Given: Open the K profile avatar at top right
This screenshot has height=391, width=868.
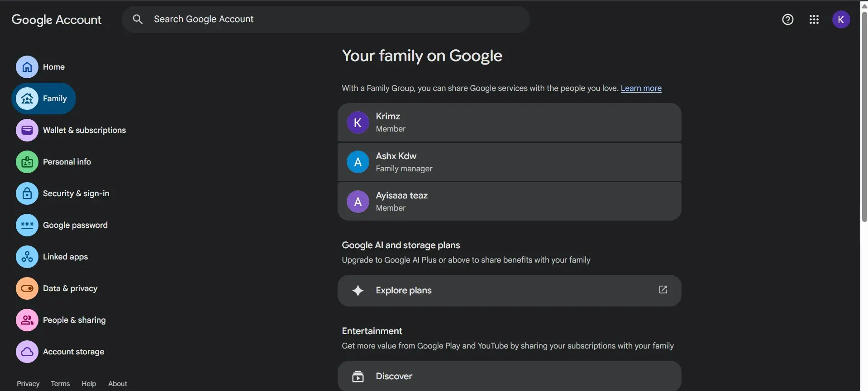Looking at the screenshot, I should [x=841, y=19].
